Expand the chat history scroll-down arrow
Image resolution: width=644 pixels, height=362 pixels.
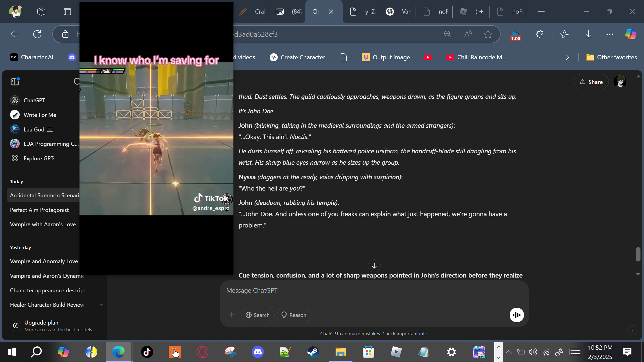pos(101,305)
